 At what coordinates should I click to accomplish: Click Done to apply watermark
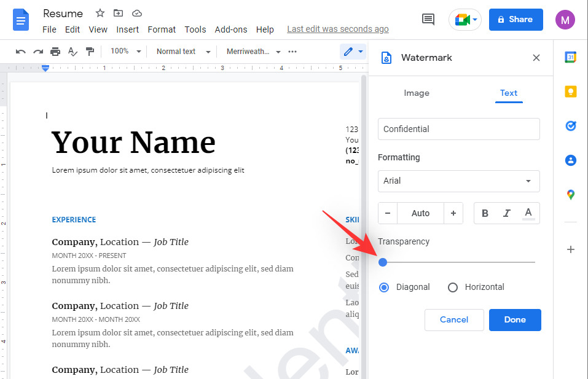[515, 320]
